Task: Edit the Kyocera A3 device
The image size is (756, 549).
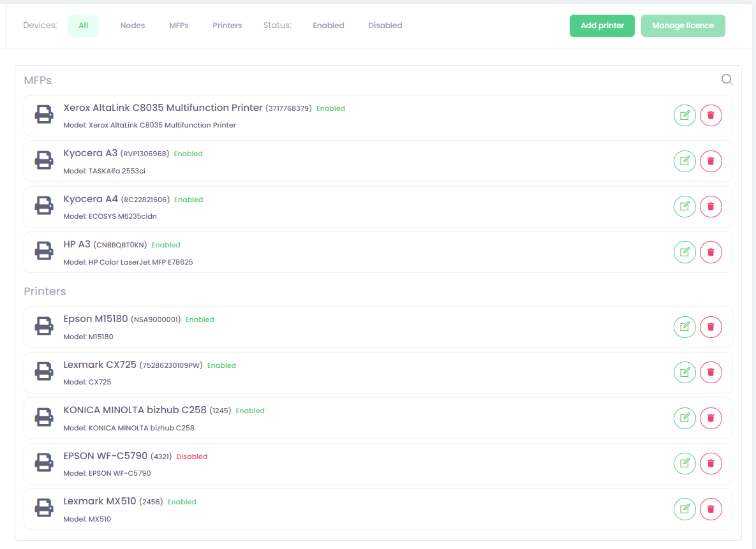Action: (685, 161)
